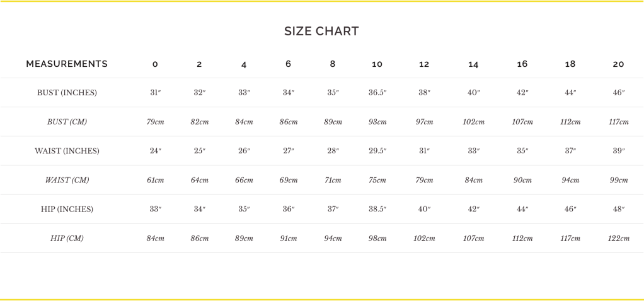
Task: Click the 46" bust value for size 20
Action: [618, 93]
